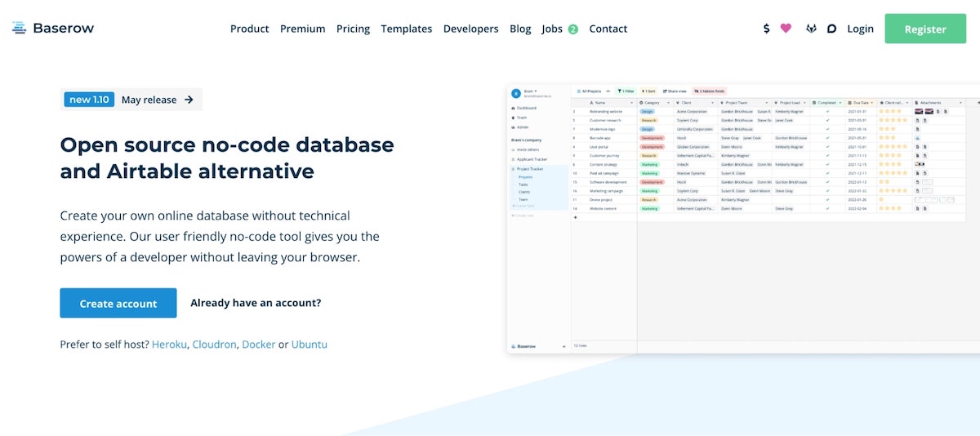Open the Attachments column dropdown
The width and height of the screenshot is (980, 436).
click(960, 103)
